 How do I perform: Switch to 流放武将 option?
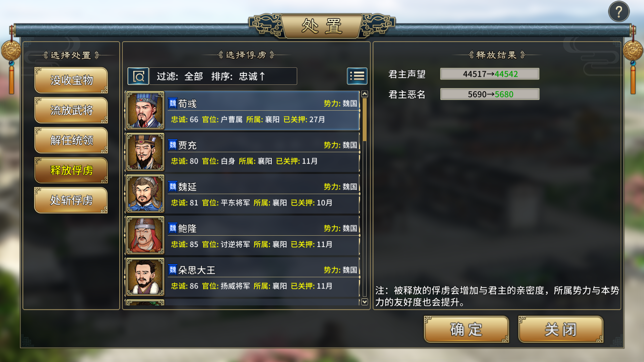pyautogui.click(x=71, y=110)
